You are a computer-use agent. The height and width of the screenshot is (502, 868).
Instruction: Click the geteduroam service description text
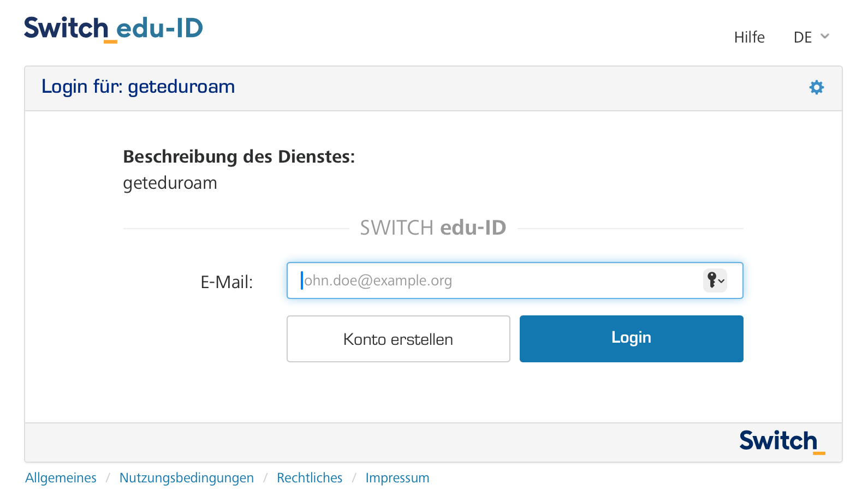(170, 183)
